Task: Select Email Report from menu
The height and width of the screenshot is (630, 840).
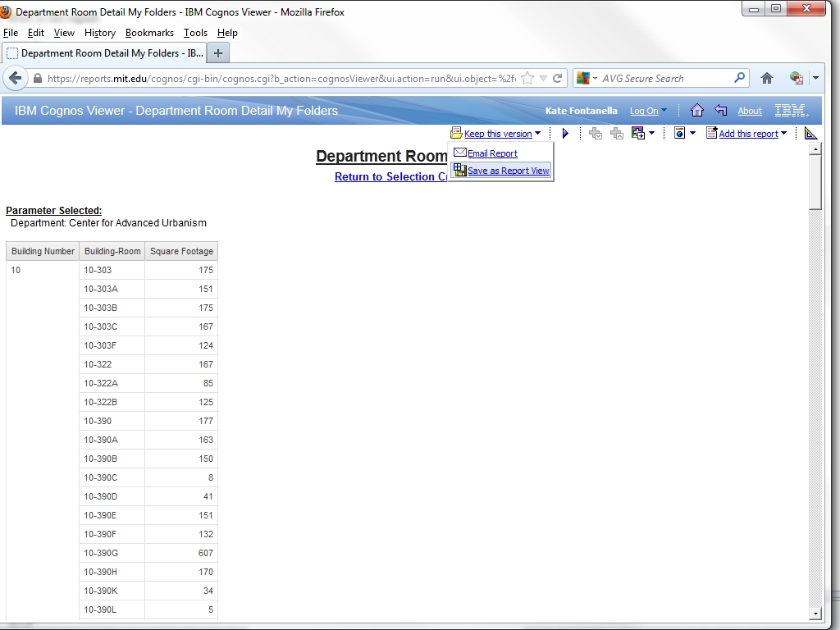Action: pyautogui.click(x=491, y=153)
